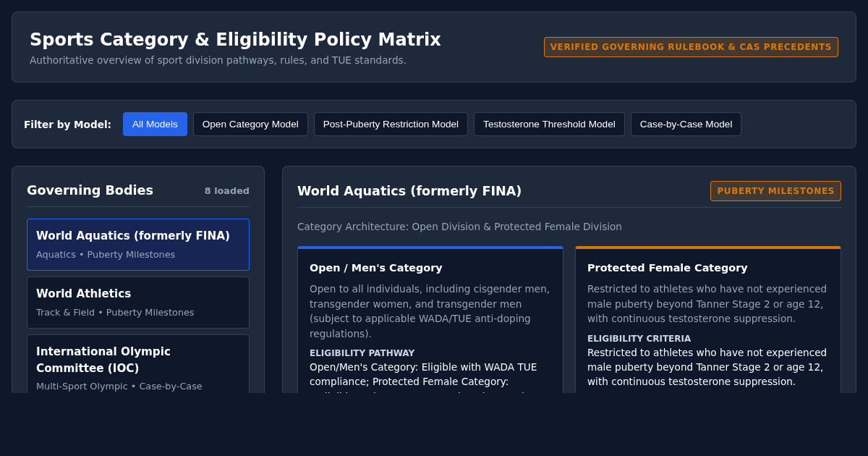Click the Open / Men's Category card heading

[x=376, y=268]
